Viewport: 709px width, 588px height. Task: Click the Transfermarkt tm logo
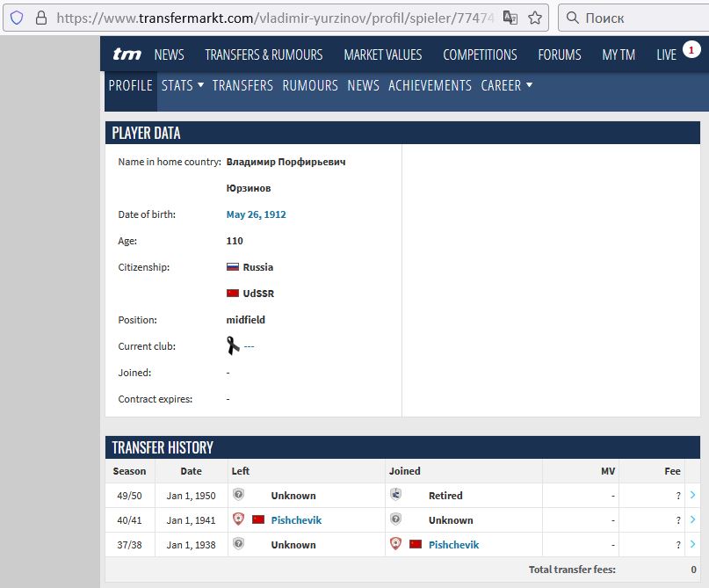(127, 54)
